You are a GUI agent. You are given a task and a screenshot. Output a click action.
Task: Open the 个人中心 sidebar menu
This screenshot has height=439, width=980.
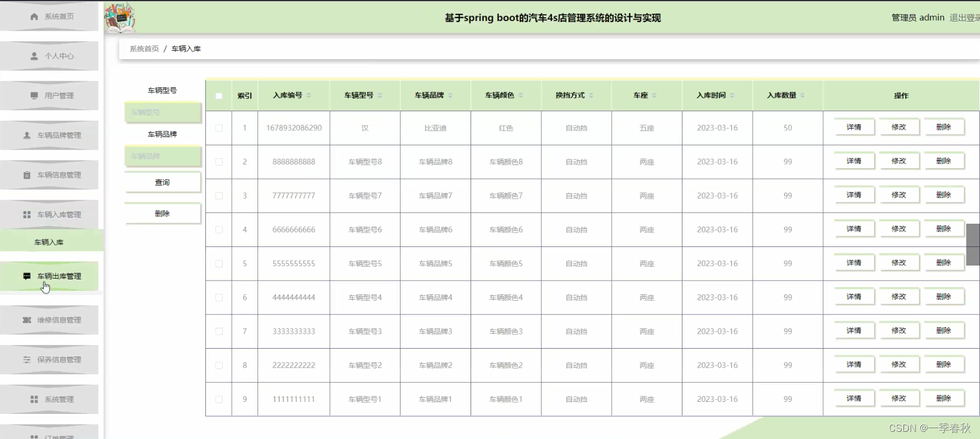coord(49,56)
